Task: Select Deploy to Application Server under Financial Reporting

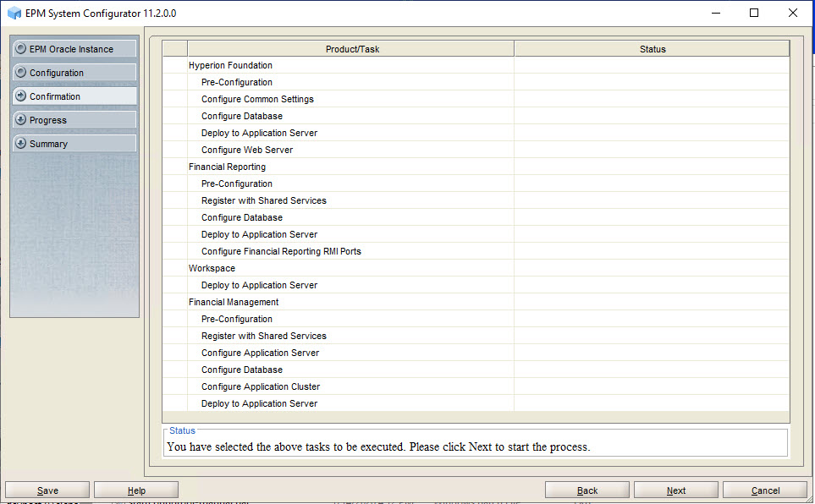Action: (x=476, y=233)
